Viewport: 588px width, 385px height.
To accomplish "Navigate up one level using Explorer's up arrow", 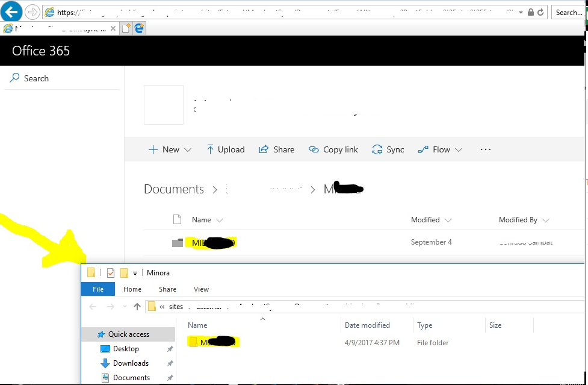I will (136, 306).
